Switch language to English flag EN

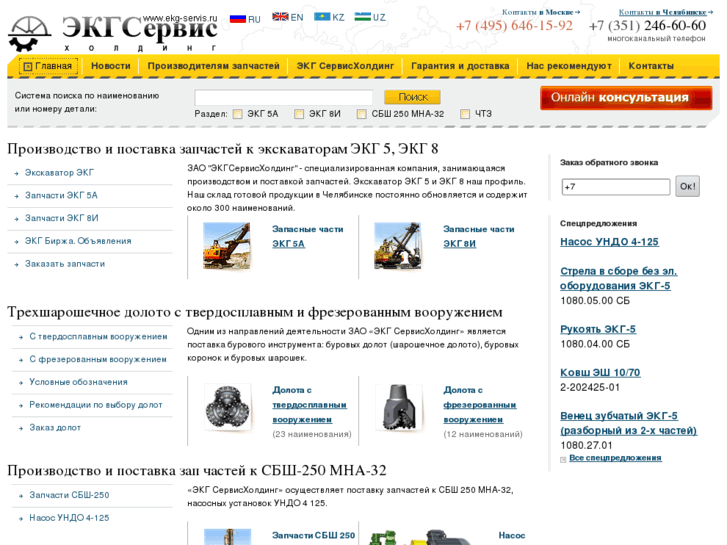pyautogui.click(x=287, y=17)
